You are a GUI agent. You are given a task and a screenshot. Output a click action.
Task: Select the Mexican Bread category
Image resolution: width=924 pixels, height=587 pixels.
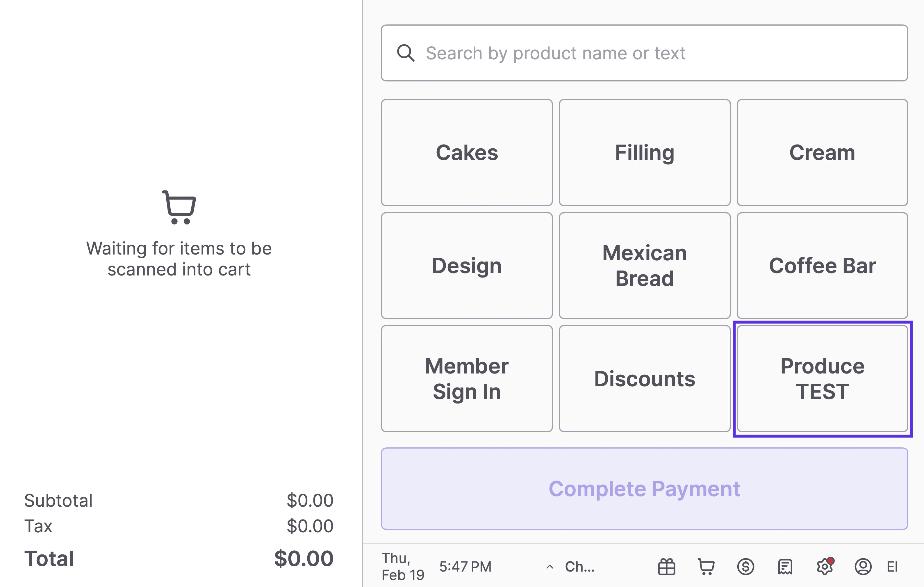(645, 266)
